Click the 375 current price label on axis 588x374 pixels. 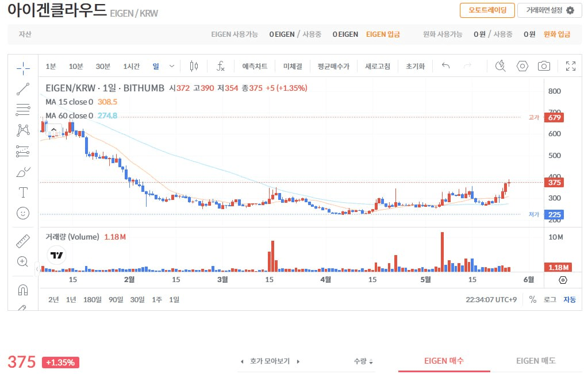coord(554,183)
